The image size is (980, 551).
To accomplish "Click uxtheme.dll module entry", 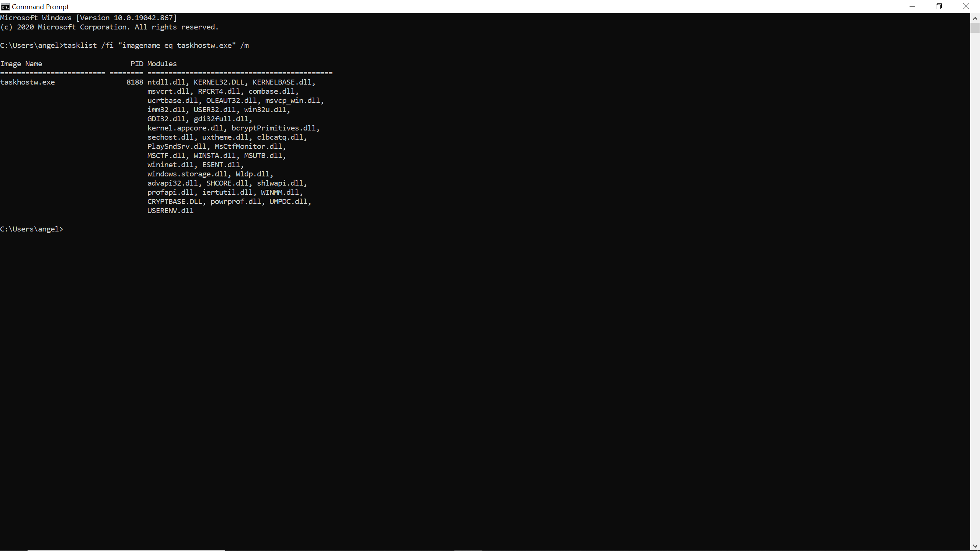I will click(x=225, y=137).
